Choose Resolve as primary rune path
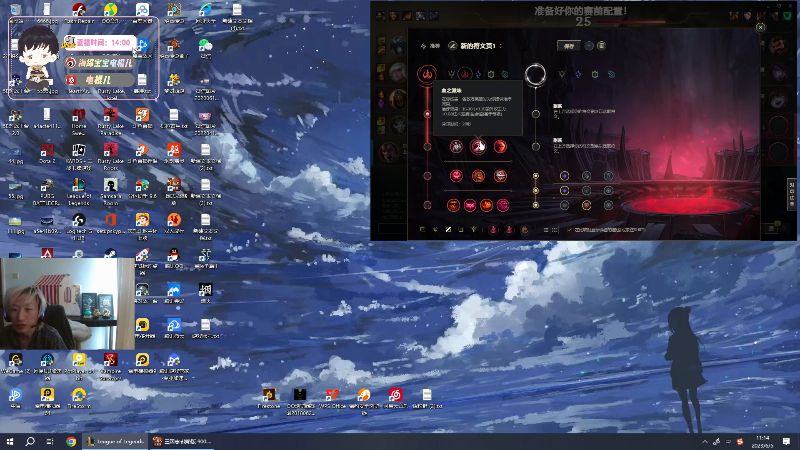The image size is (800, 450). 491,74
